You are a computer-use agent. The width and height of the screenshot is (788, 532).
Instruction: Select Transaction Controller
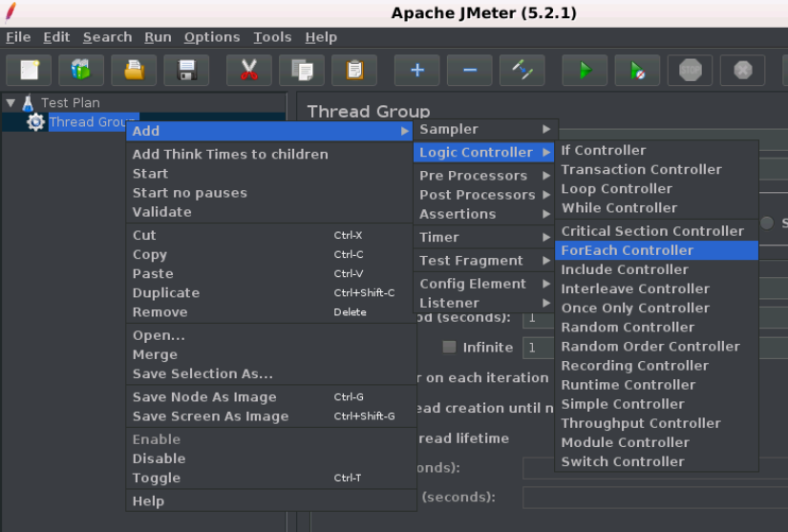point(656,169)
